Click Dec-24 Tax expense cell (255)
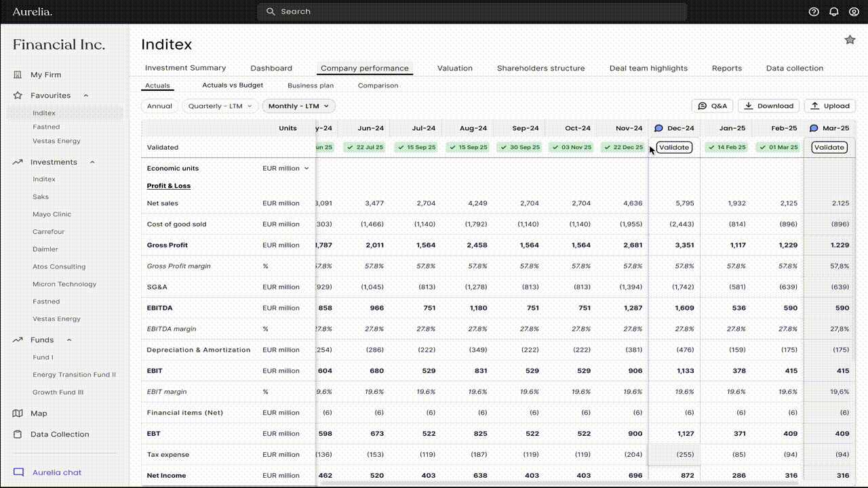This screenshot has width=868, height=488. (x=674, y=455)
